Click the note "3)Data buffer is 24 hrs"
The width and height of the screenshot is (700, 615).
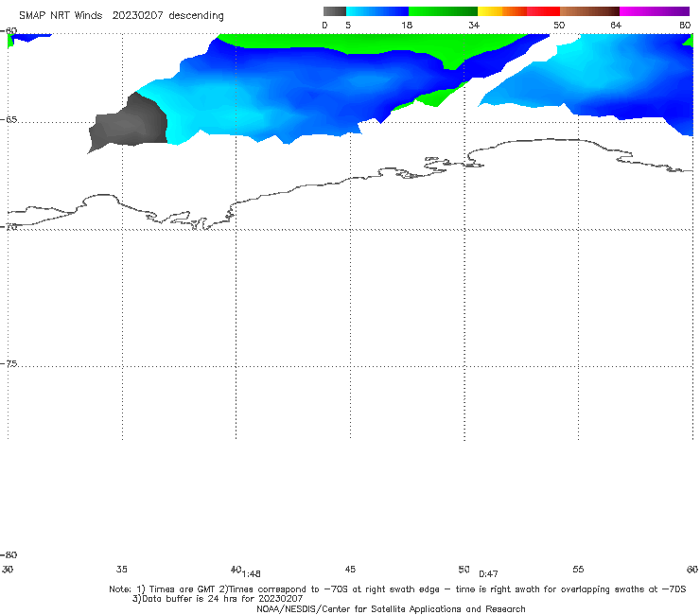218,599
